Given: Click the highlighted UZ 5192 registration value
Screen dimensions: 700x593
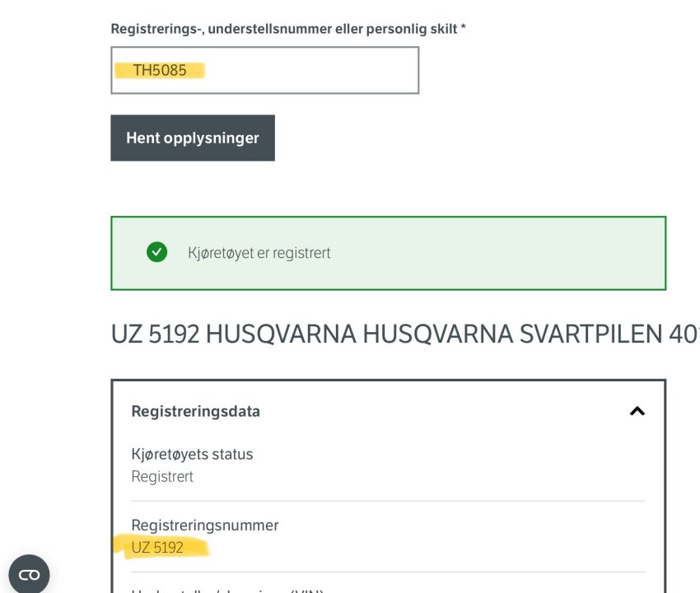Looking at the screenshot, I should 157,548.
